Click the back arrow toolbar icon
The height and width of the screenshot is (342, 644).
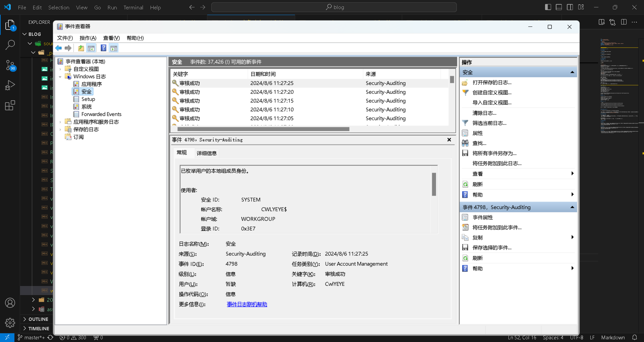point(59,48)
